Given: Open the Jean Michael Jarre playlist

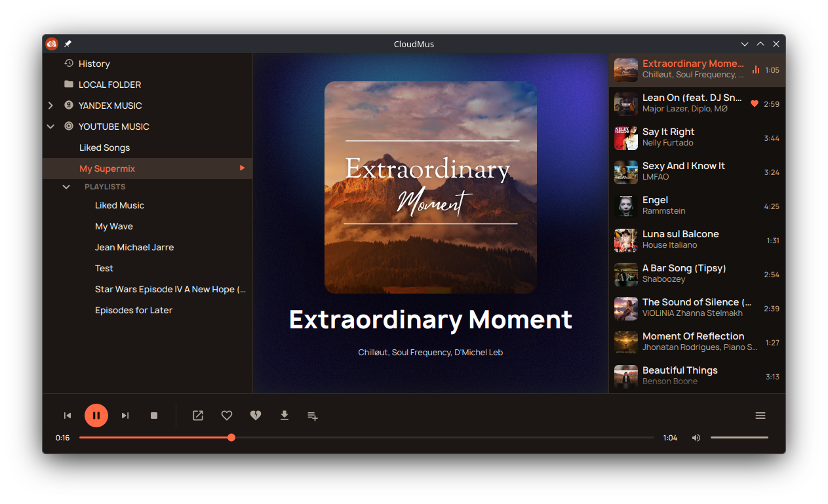Looking at the screenshot, I should tap(148, 247).
